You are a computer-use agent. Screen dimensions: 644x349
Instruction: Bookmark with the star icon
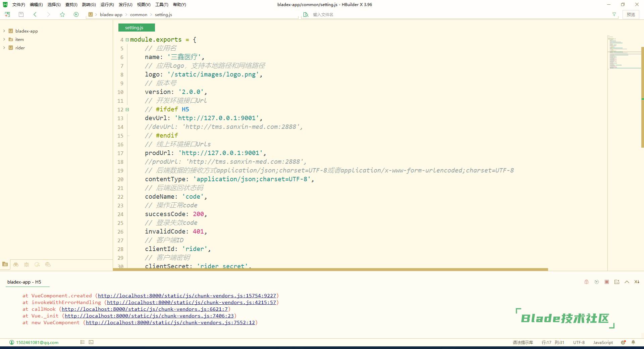(x=62, y=14)
